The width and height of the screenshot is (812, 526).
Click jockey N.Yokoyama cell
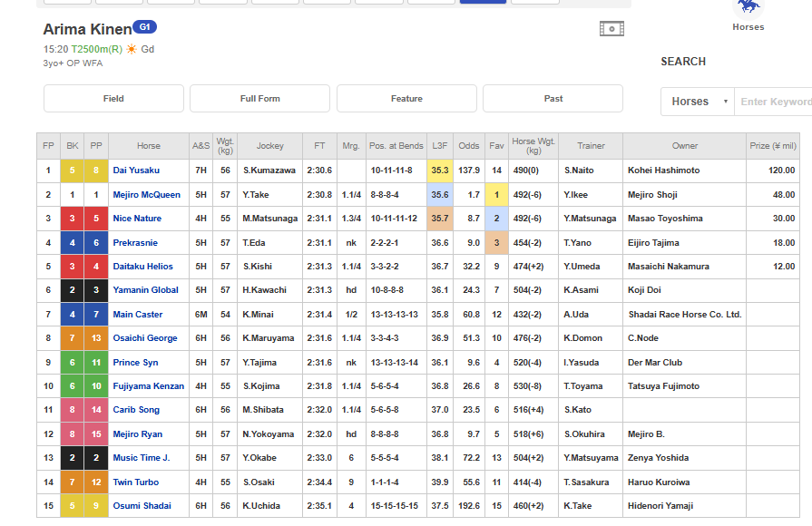click(269, 433)
